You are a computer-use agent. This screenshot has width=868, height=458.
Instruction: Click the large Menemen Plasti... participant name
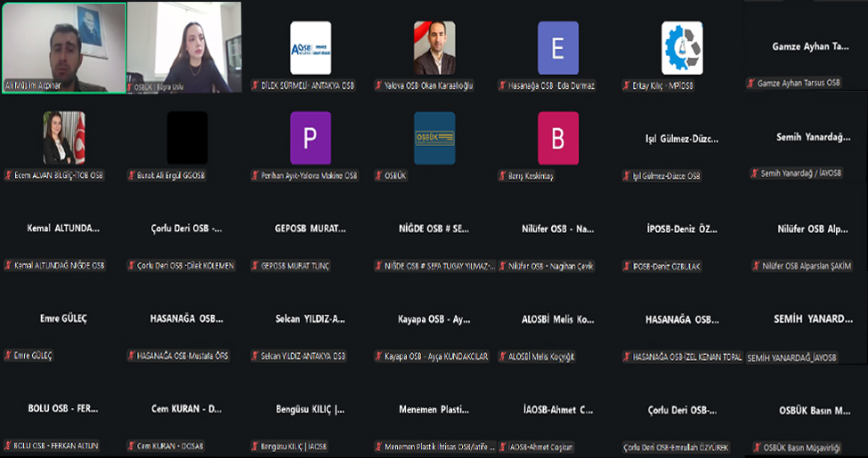click(x=434, y=410)
